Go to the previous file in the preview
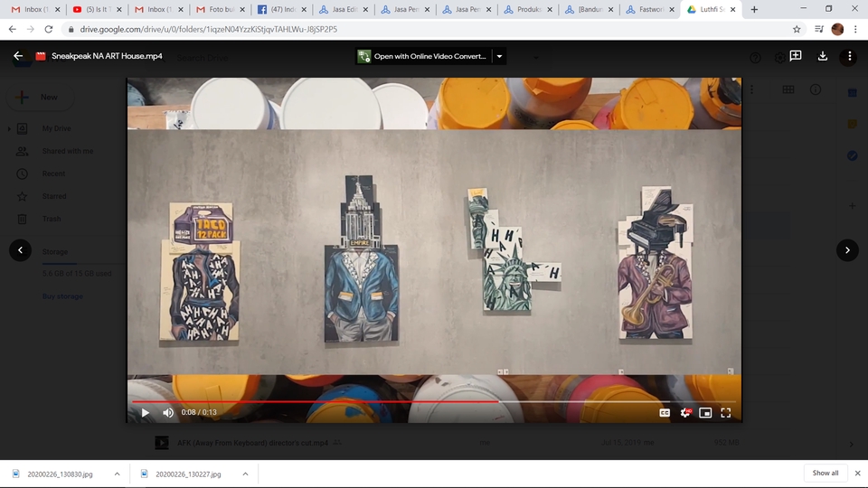 (x=21, y=250)
